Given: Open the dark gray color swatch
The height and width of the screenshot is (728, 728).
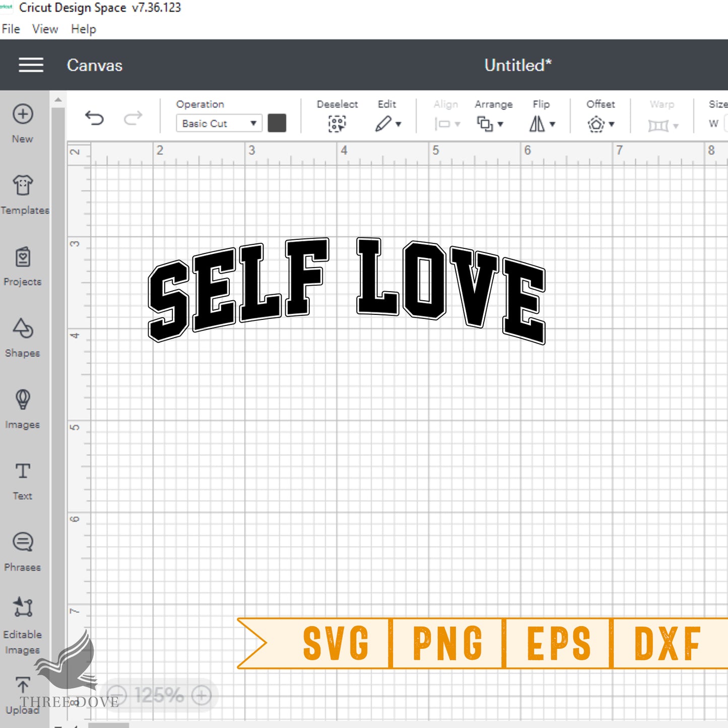Looking at the screenshot, I should 277,123.
